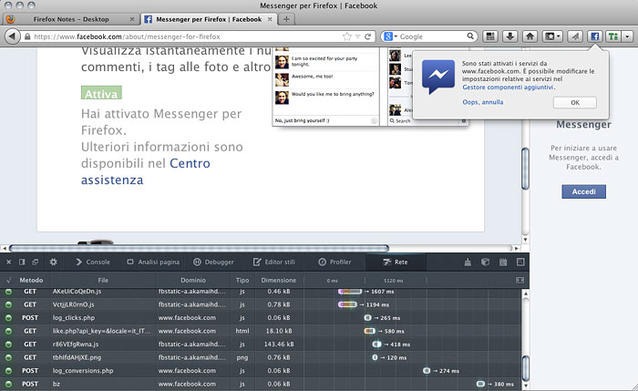Click the vertical page scrollbar thumb
This screenshot has width=638, height=391.
(x=525, y=169)
